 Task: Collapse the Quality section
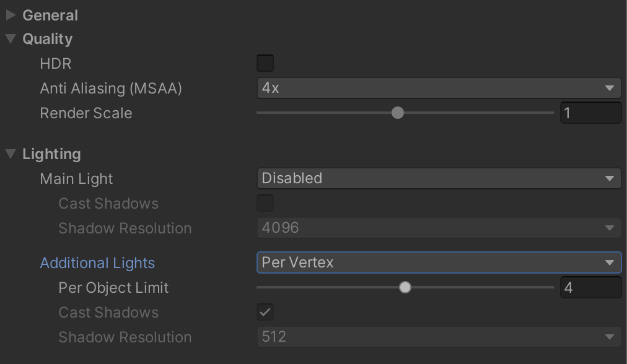[11, 38]
